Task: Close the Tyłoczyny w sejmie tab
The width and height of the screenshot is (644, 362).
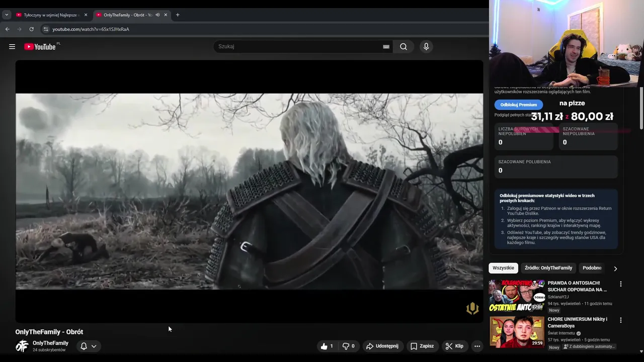Action: pos(86,15)
